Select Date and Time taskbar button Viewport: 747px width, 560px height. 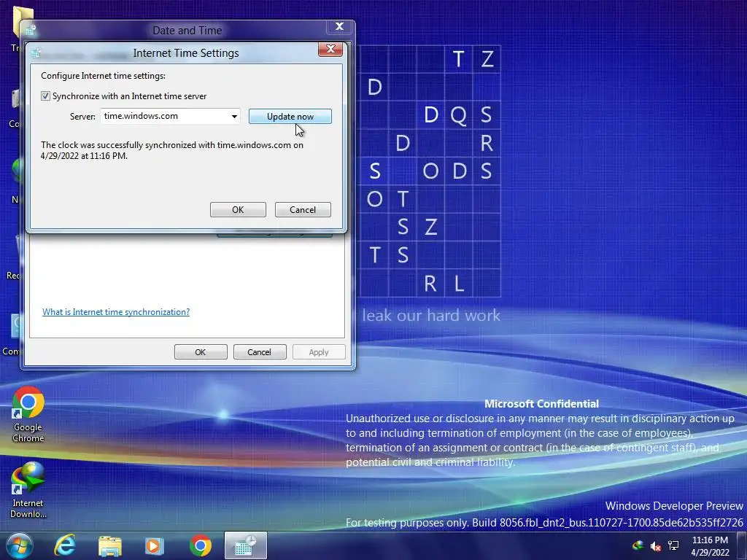(245, 545)
